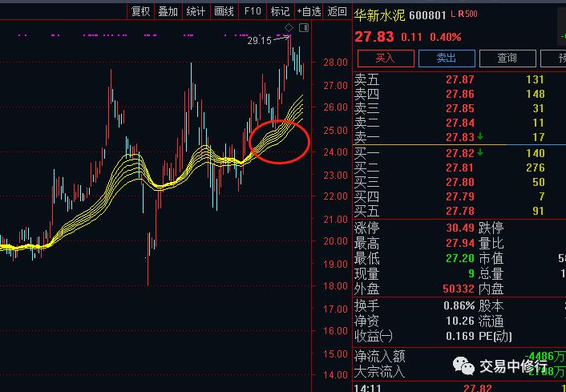Click the diamond icon above the chart

(x=289, y=27)
